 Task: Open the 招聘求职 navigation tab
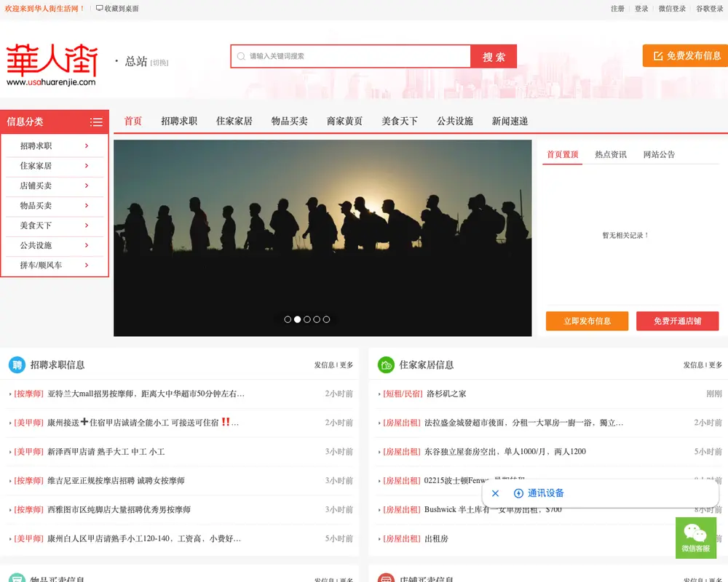point(179,121)
